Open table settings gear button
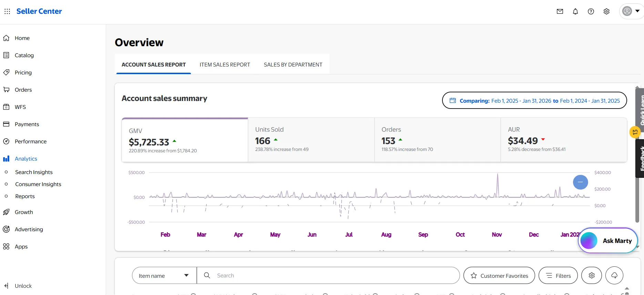 (x=592, y=275)
